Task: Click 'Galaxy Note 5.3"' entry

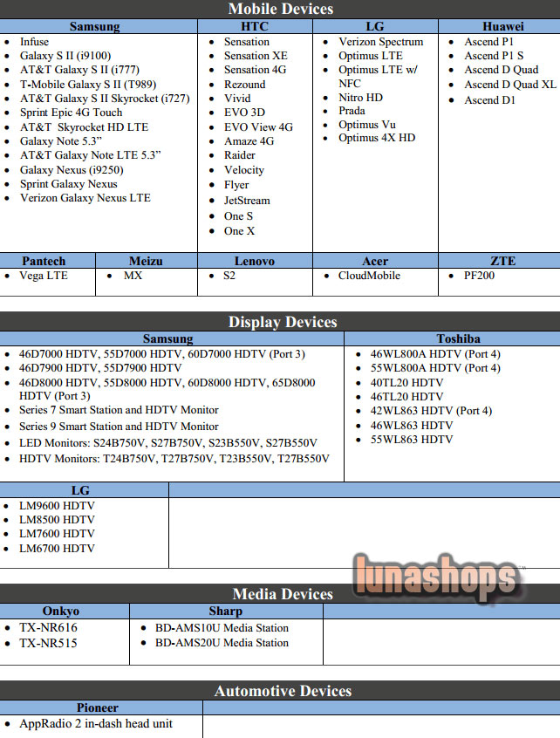Action: click(x=61, y=141)
